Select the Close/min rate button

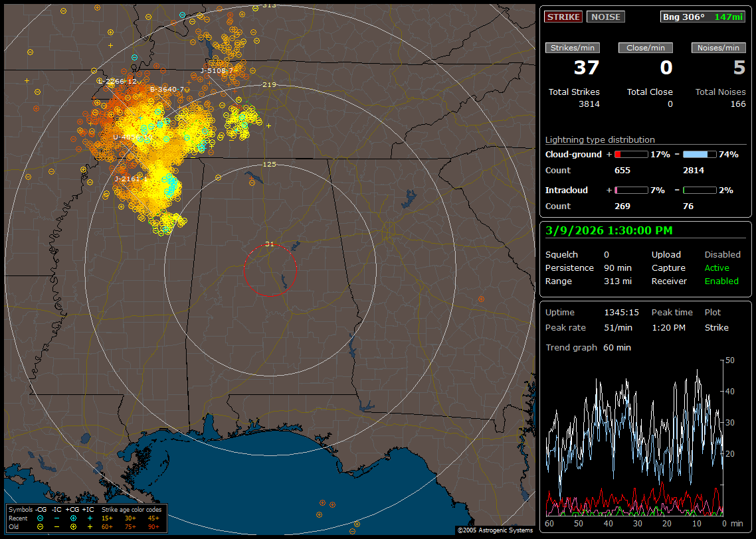(x=646, y=48)
